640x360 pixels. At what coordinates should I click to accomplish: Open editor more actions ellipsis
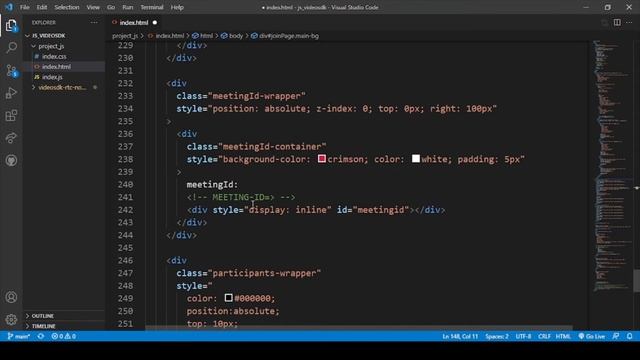[x=629, y=22]
